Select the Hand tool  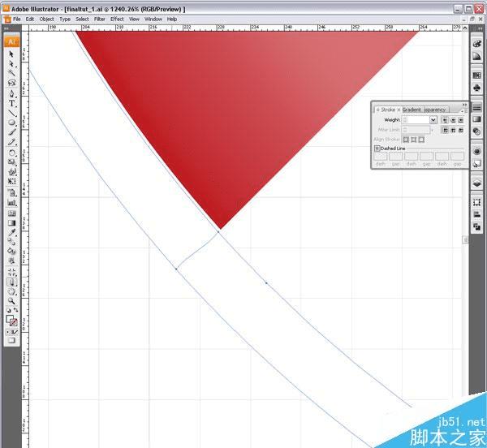click(x=11, y=291)
